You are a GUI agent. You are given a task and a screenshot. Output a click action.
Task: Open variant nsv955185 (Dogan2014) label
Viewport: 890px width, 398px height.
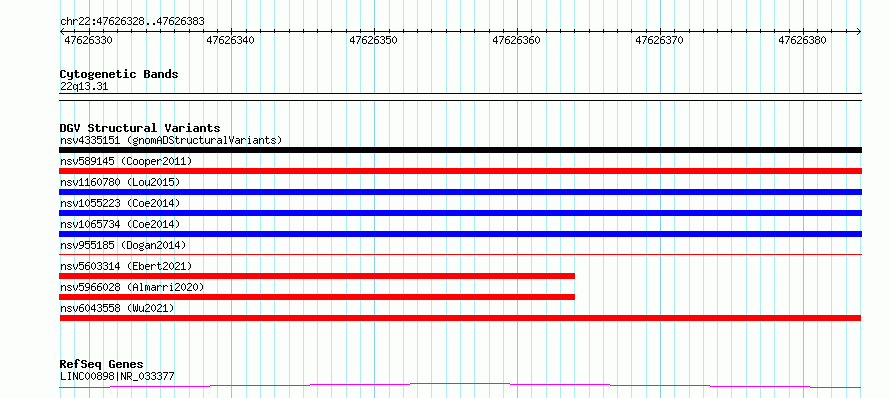[123, 245]
